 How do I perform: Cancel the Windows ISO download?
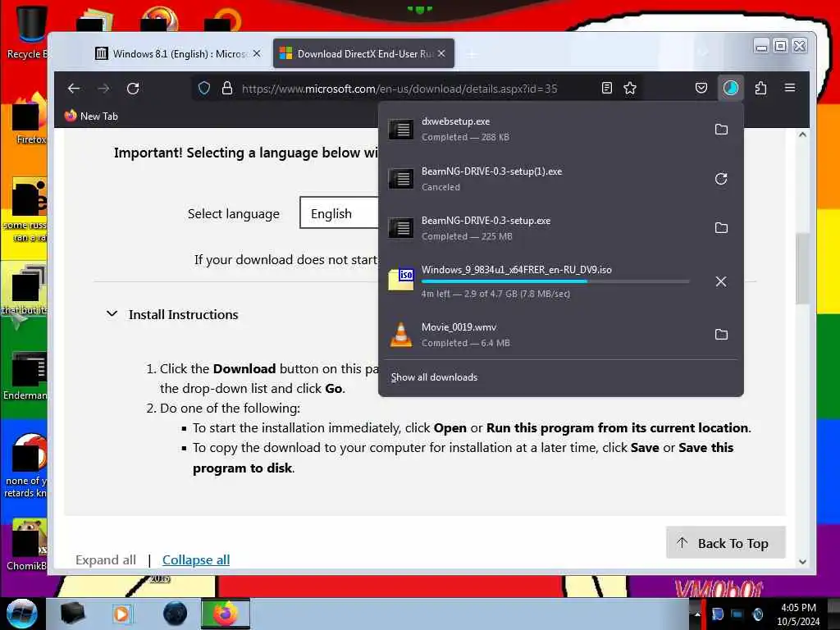(721, 281)
